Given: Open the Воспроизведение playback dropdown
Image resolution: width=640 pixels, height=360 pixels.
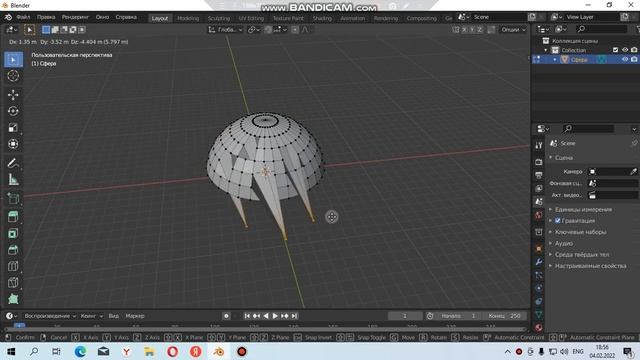Looking at the screenshot, I should pos(50,316).
